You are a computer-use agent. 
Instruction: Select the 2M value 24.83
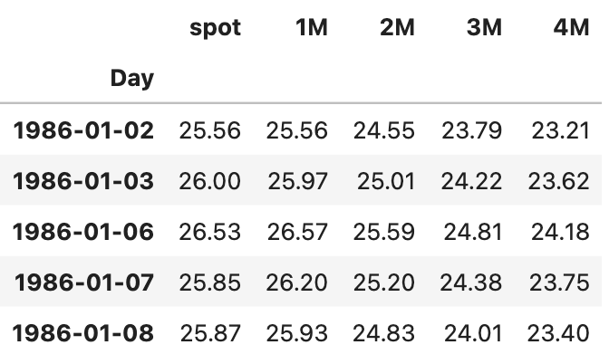pyautogui.click(x=383, y=333)
